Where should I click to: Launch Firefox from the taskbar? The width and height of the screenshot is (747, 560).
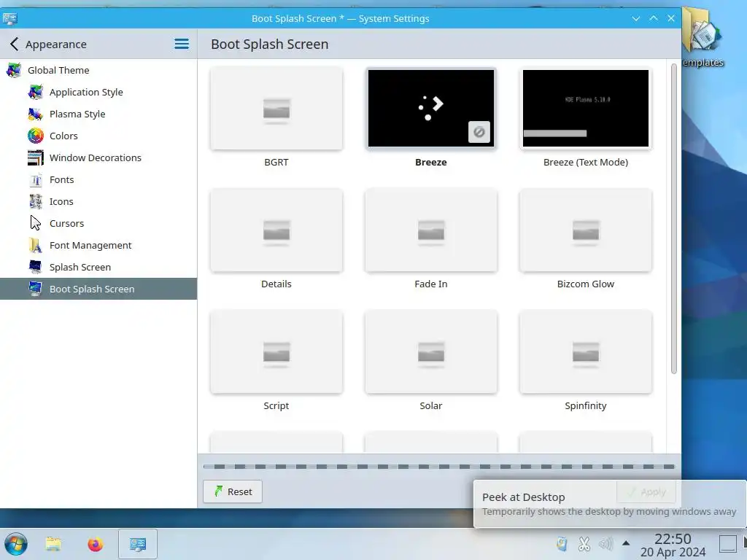96,544
